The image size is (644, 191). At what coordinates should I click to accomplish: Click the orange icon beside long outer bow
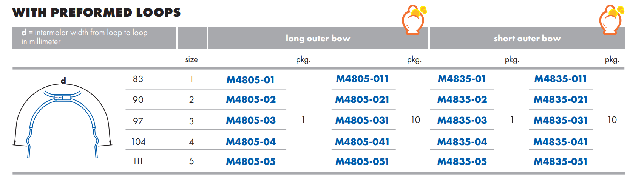pyautogui.click(x=414, y=19)
